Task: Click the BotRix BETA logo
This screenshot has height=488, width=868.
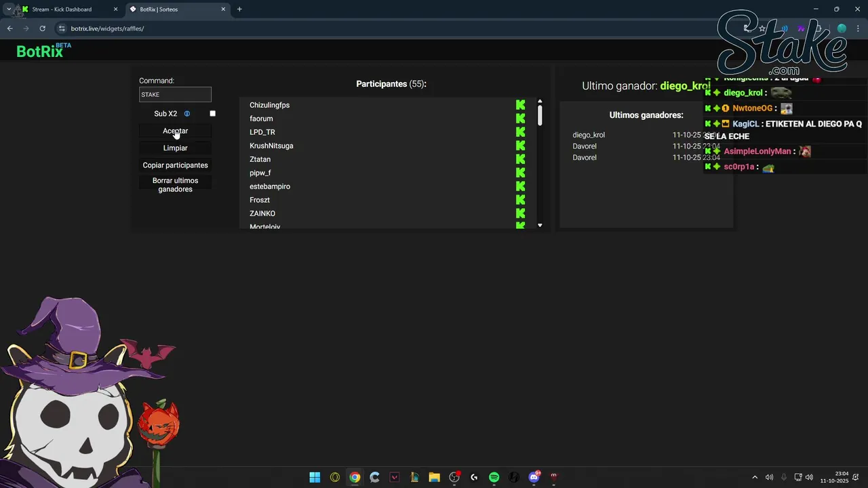Action: [43, 51]
